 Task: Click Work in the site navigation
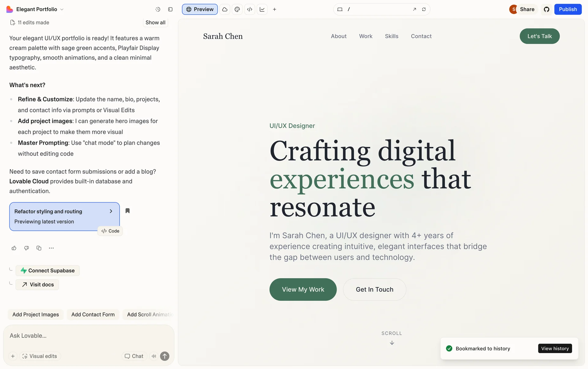click(x=366, y=36)
